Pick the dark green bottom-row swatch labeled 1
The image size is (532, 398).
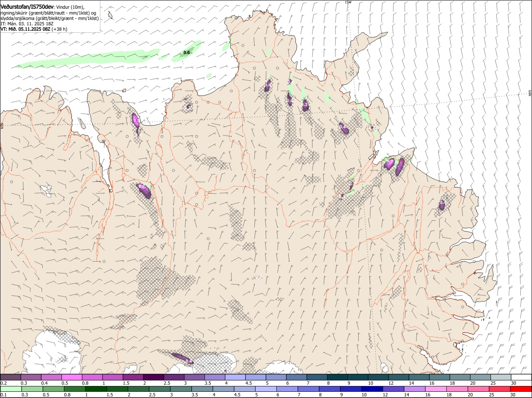tap(96, 389)
